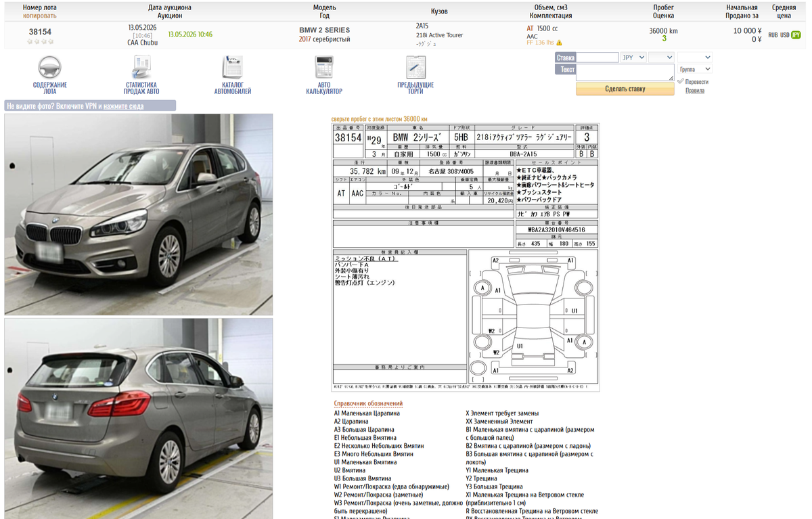Image resolution: width=812 pixels, height=519 pixels.
Task: Focus the Текст comment textarea
Action: (625, 73)
